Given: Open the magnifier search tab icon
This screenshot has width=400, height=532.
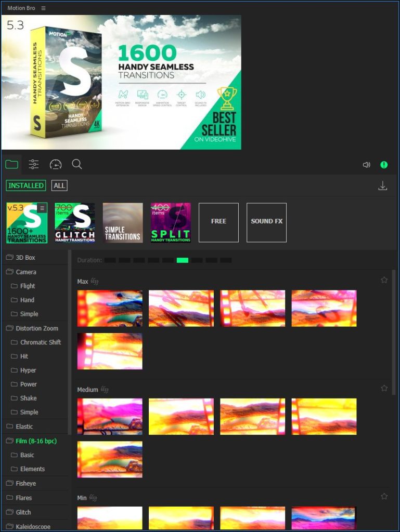Looking at the screenshot, I should [x=77, y=164].
